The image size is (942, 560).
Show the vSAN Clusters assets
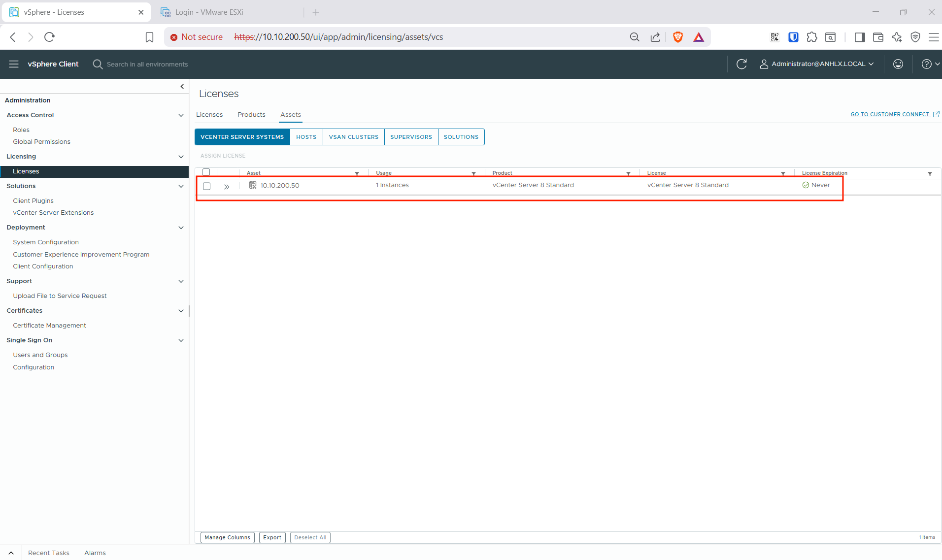[354, 137]
